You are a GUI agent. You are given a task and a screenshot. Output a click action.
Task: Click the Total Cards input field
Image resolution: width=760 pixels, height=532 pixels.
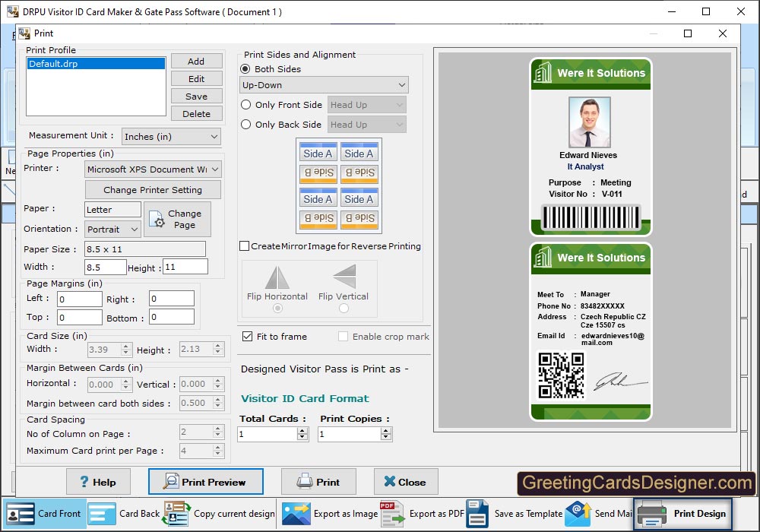(x=268, y=434)
